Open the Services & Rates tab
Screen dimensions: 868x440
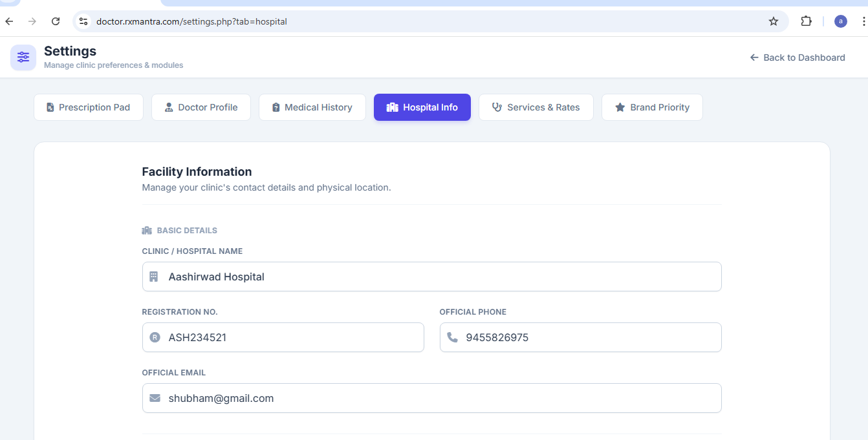(x=536, y=107)
